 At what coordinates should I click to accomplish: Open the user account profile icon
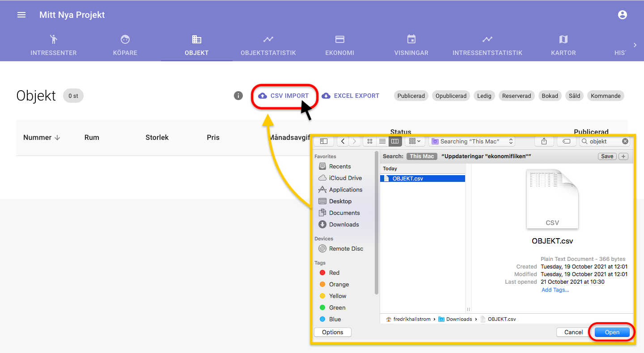622,15
